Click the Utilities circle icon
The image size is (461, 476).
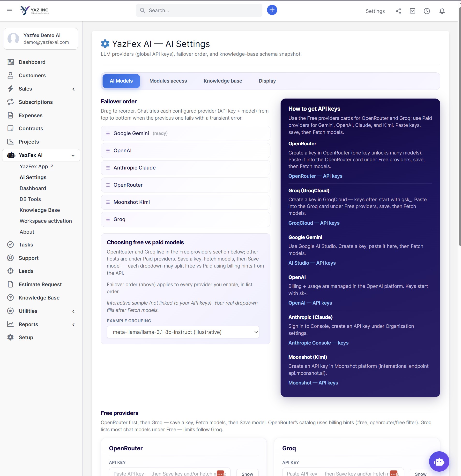coord(10,311)
